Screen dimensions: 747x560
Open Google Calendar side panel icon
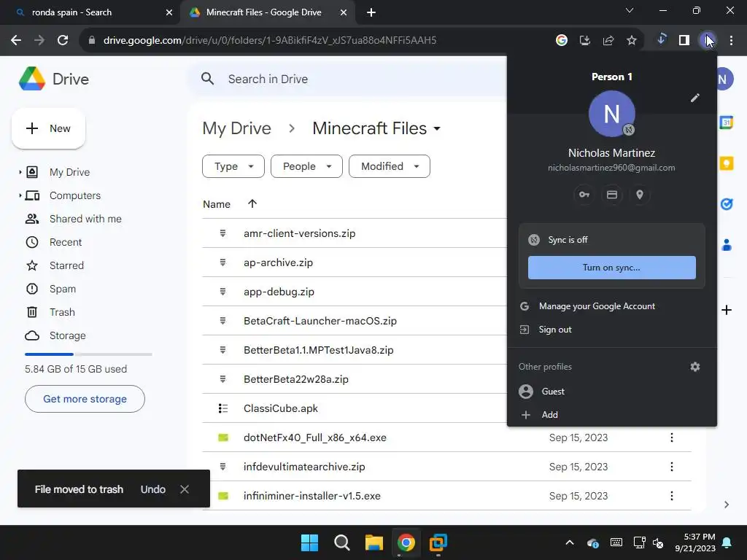pyautogui.click(x=727, y=122)
